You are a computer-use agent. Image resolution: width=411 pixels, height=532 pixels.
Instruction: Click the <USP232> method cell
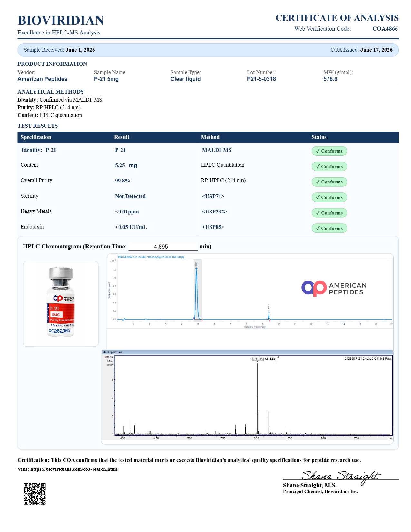pos(215,212)
